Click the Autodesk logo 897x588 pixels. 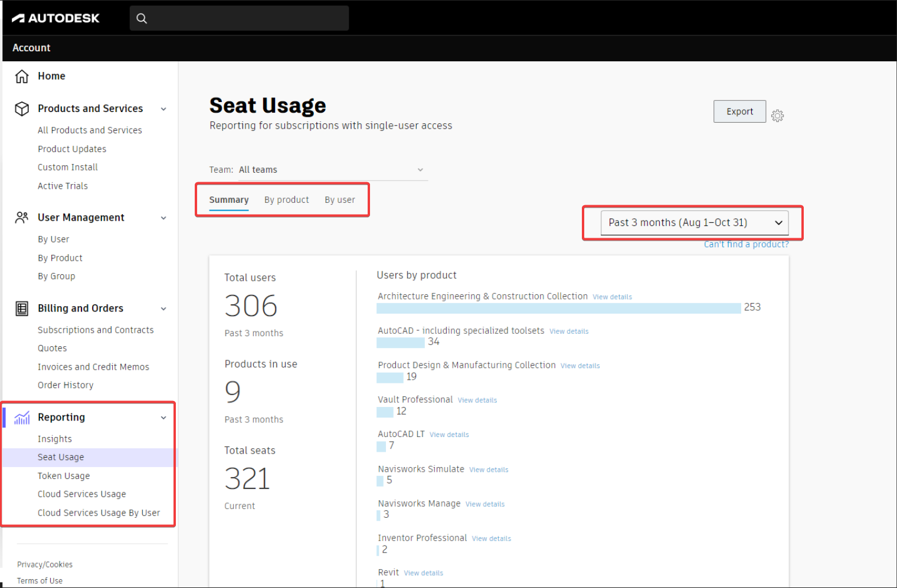coord(55,18)
